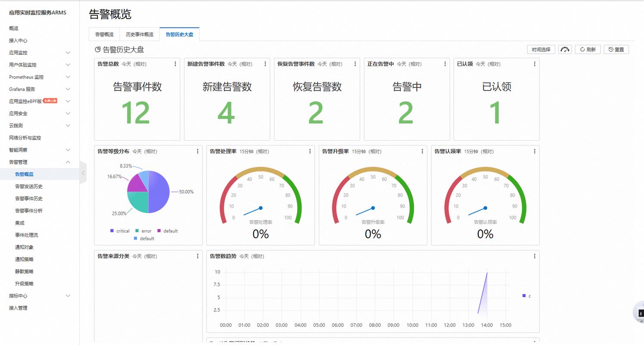The height and width of the screenshot is (345, 644).
Task: Open the 新建告警事件数 panel options menu
Action: (265, 64)
